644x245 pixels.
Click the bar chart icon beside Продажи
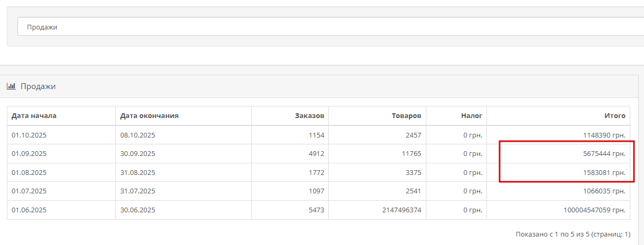pos(11,86)
